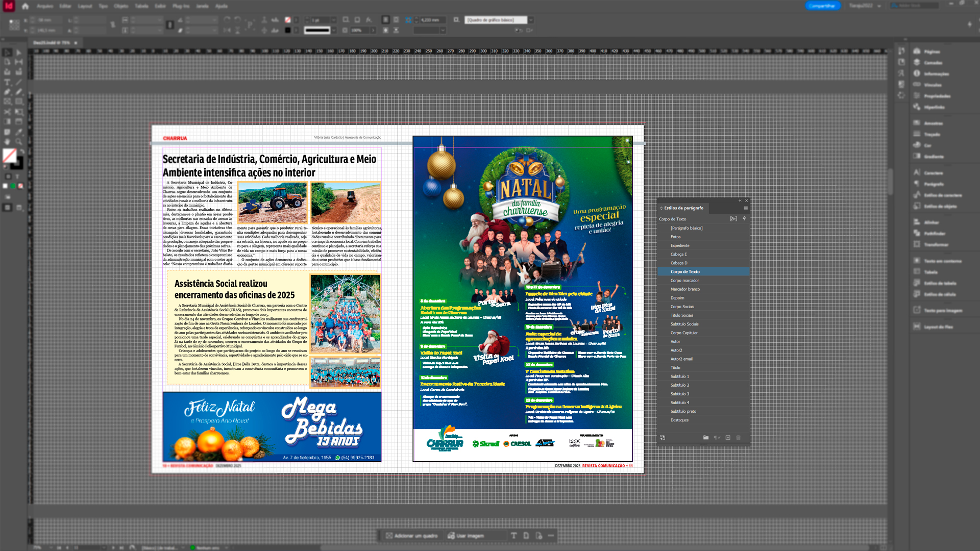The height and width of the screenshot is (551, 980).
Task: Open Texto em contorno panel
Action: coord(942,261)
